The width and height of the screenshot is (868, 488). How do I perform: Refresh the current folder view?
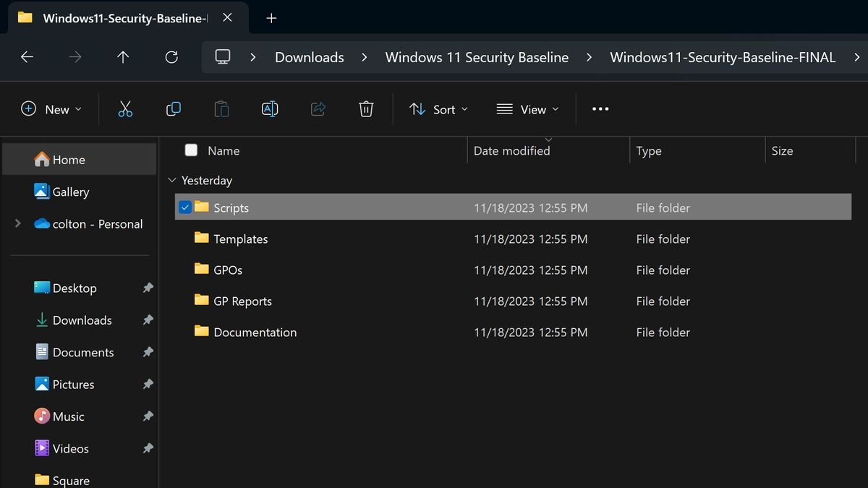[x=171, y=57]
